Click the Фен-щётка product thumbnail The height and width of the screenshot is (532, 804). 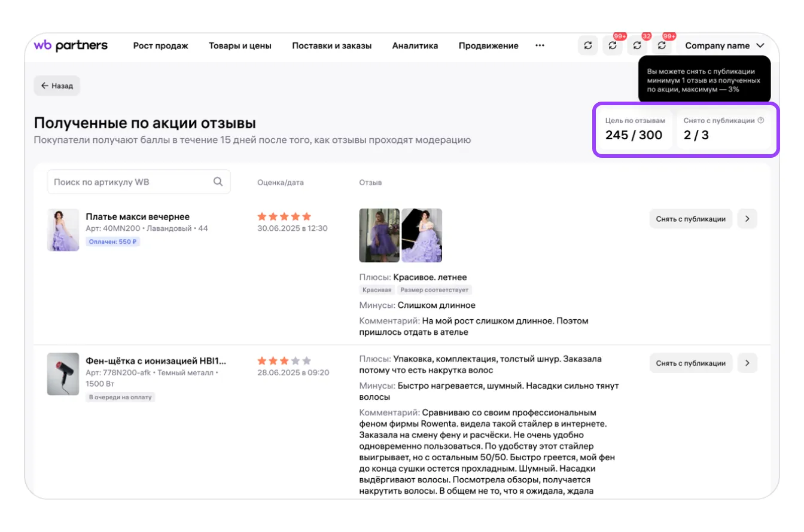click(63, 374)
